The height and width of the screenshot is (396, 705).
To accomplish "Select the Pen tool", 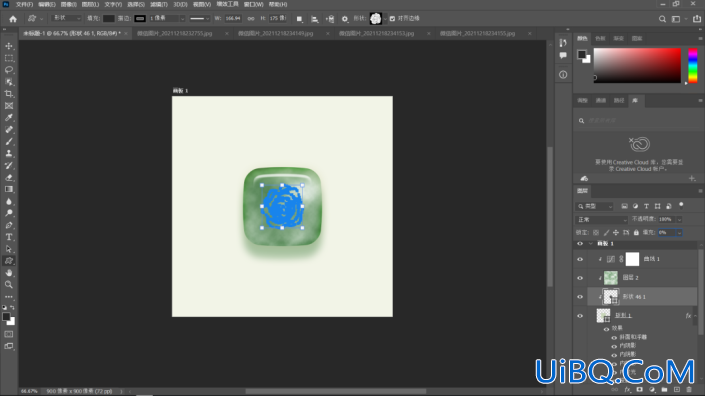I will (9, 225).
